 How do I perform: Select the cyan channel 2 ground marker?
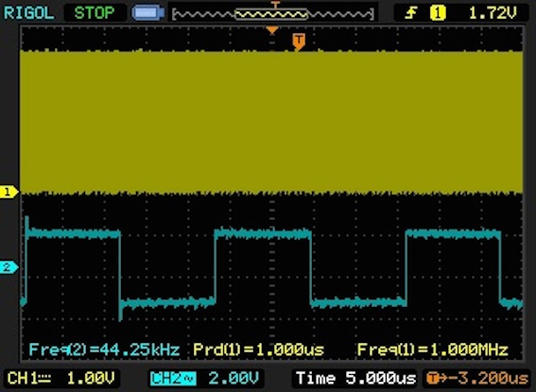click(9, 267)
